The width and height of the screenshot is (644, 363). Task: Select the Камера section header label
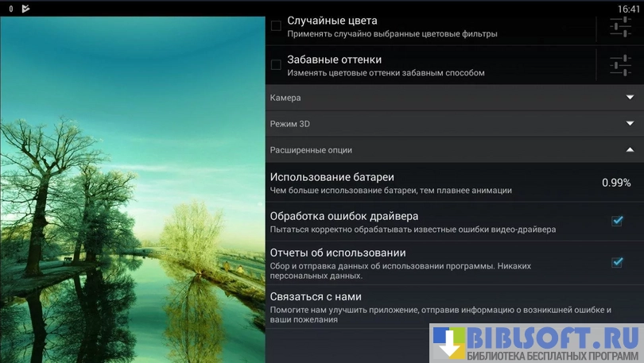pos(285,98)
